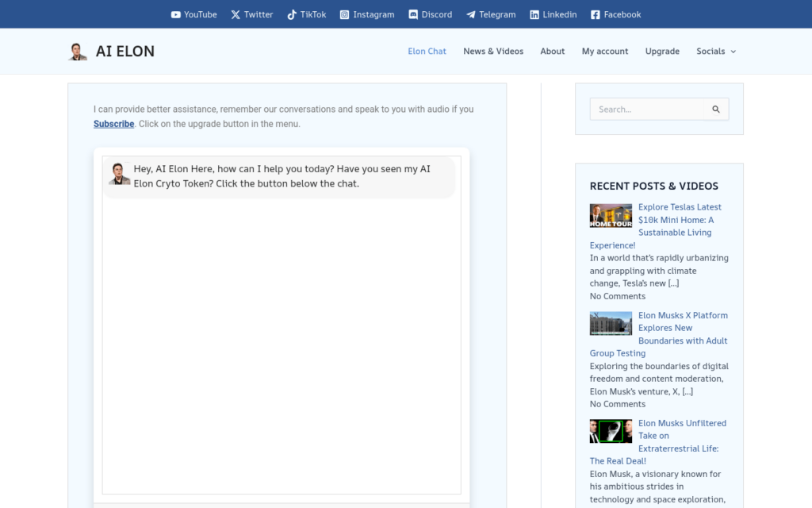Go to AI ELON home title
This screenshot has width=812, height=508.
[x=124, y=52]
